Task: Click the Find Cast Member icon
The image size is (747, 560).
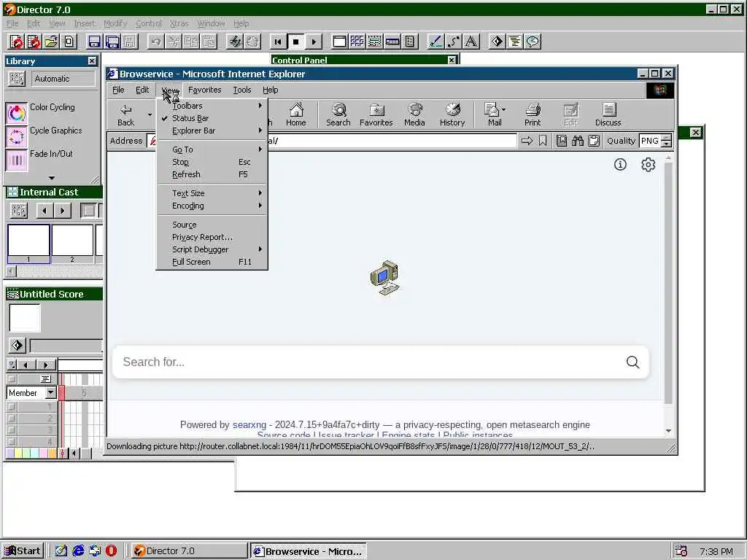Action: pos(234,42)
